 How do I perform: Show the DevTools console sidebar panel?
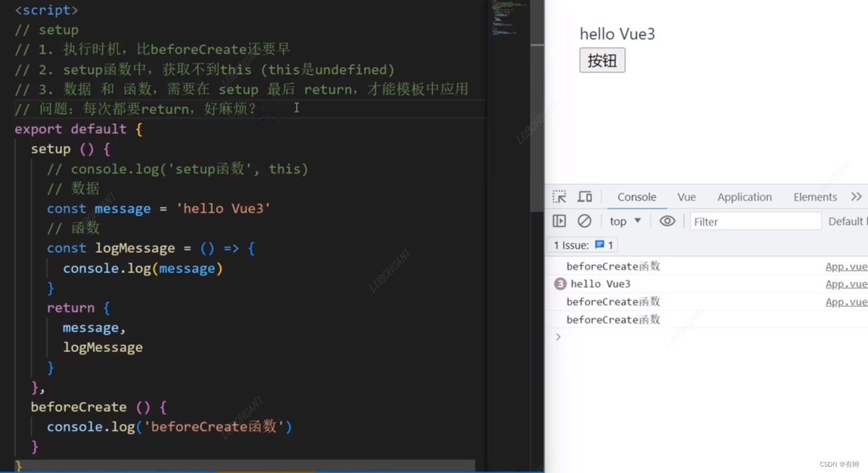point(559,221)
